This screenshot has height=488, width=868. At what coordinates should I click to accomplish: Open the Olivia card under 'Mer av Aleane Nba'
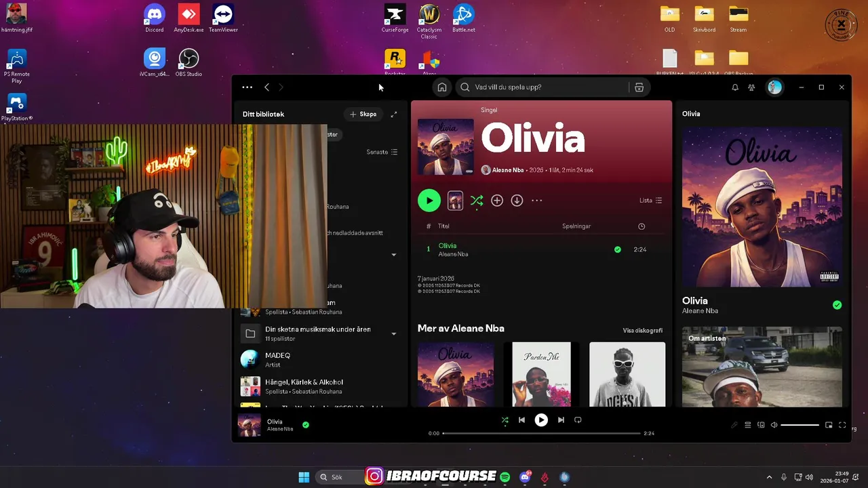tap(456, 374)
